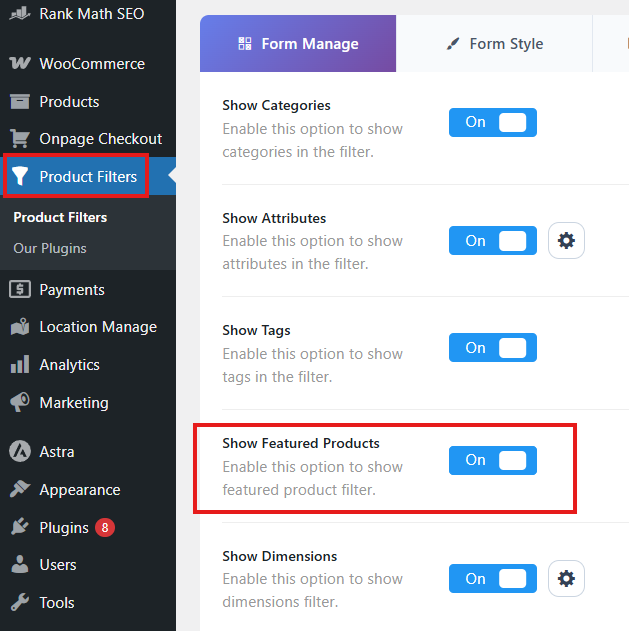The width and height of the screenshot is (629, 631).
Task: Toggle Show Featured Products option
Action: [x=493, y=460]
